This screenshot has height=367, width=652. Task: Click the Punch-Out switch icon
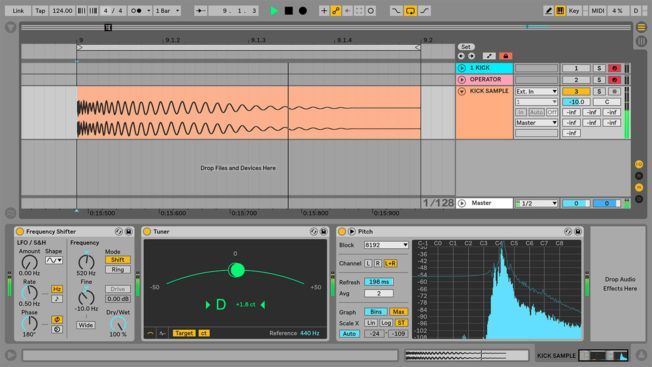pos(424,11)
